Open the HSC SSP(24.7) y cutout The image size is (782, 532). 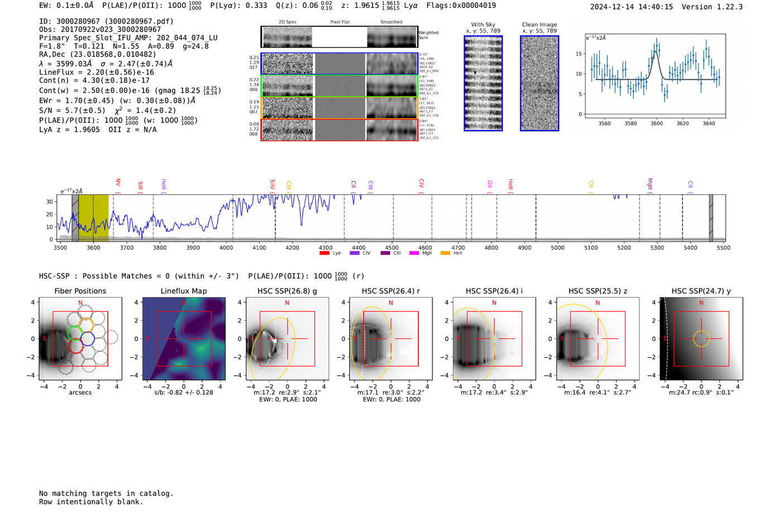(702, 338)
